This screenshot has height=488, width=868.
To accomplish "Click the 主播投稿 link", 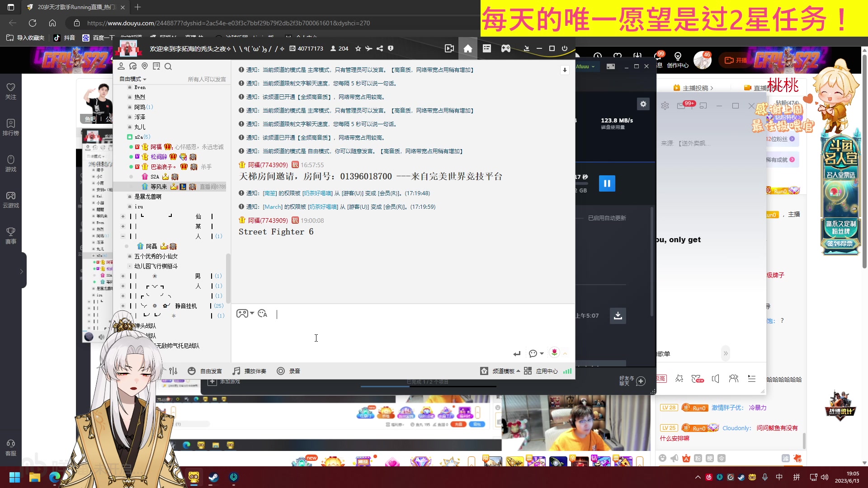I will pyautogui.click(x=693, y=88).
